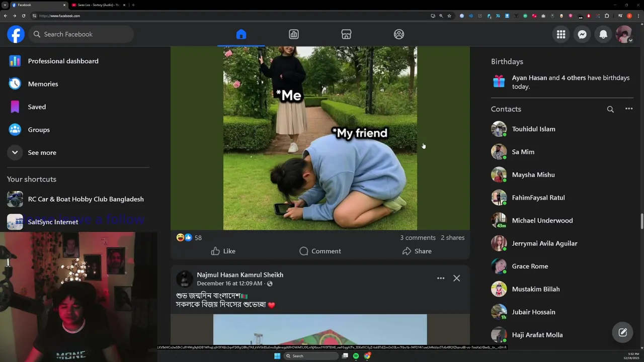Click the Search Facebook field
This screenshot has width=644, height=362.
(81, 34)
